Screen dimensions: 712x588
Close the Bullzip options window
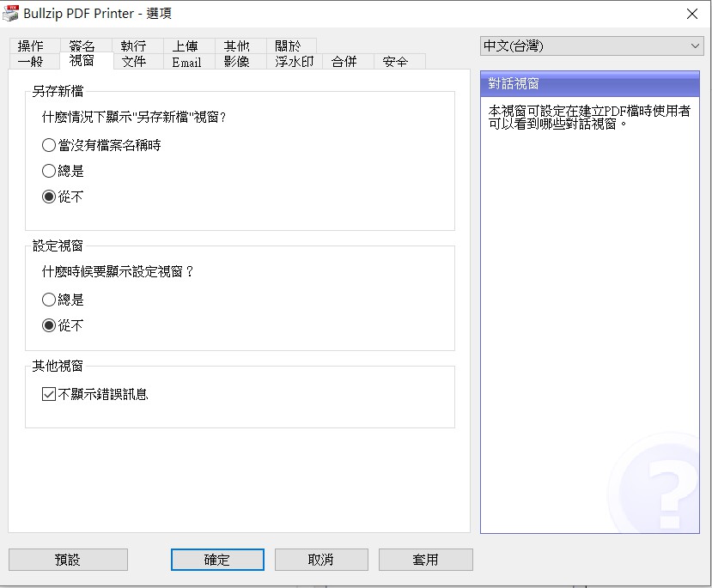pyautogui.click(x=692, y=14)
